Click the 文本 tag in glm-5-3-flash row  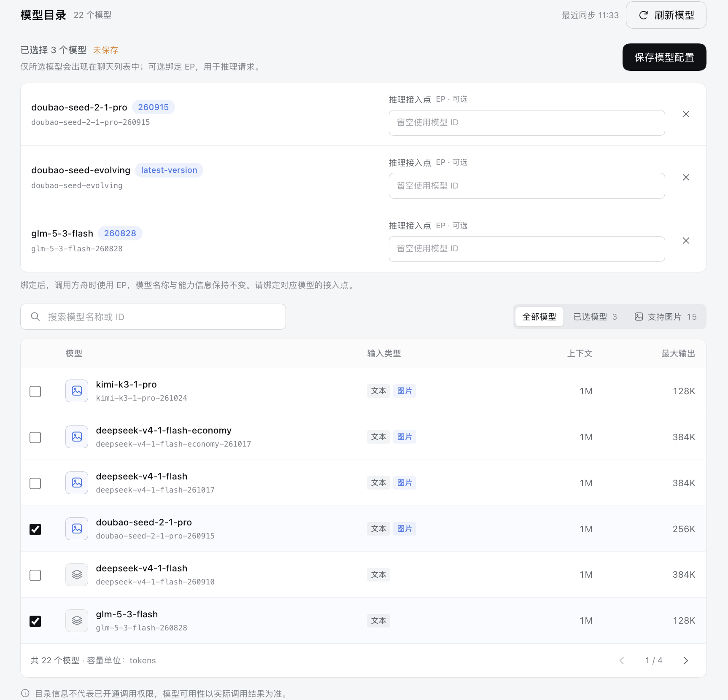pyautogui.click(x=378, y=621)
